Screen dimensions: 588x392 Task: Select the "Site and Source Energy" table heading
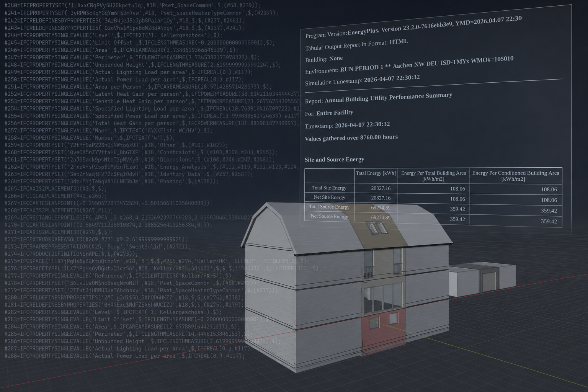pos(334,160)
